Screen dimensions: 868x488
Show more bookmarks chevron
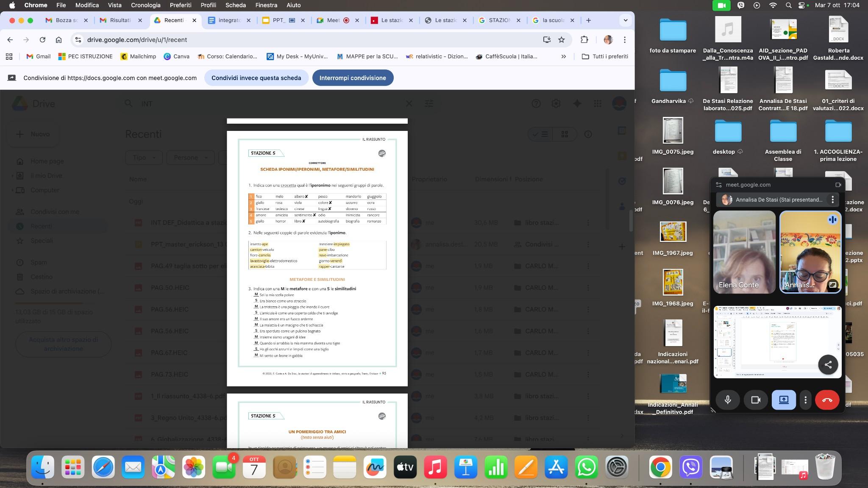[563, 56]
